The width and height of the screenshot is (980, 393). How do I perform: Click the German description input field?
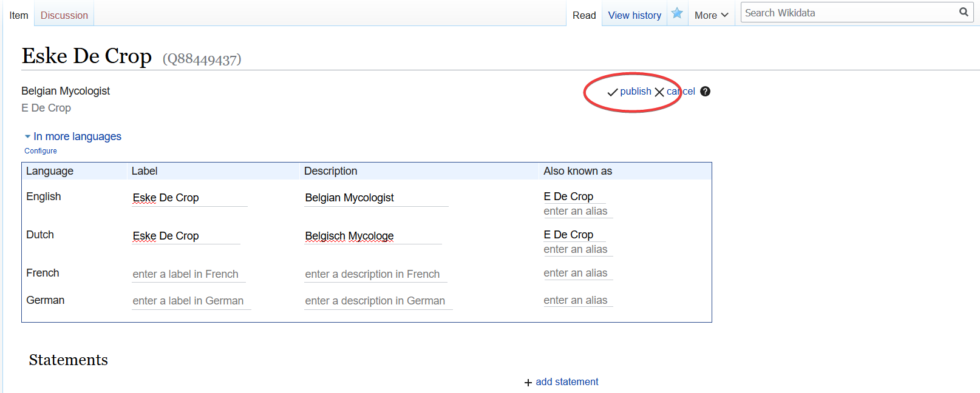click(378, 301)
